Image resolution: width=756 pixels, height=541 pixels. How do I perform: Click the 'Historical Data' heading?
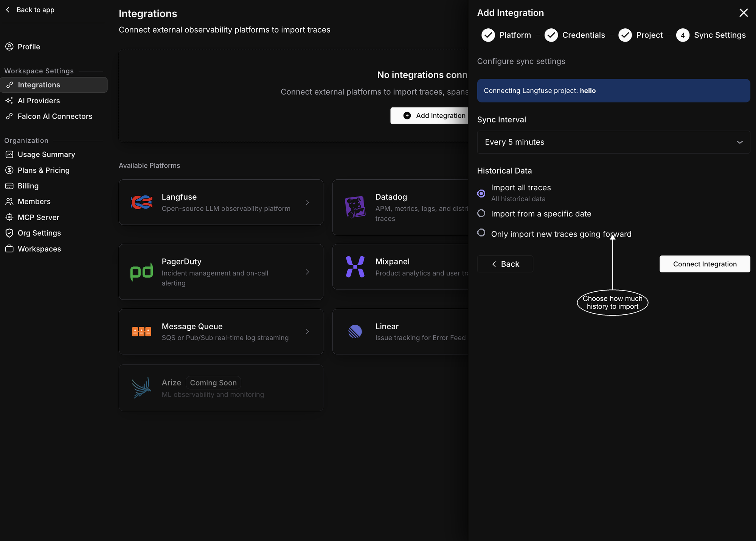point(504,171)
